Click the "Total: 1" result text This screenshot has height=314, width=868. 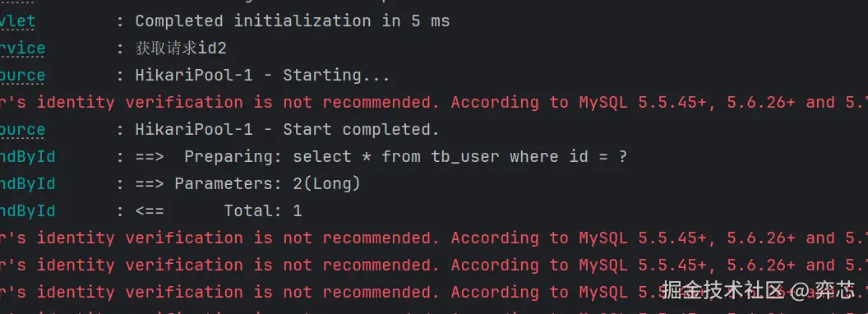point(263,211)
